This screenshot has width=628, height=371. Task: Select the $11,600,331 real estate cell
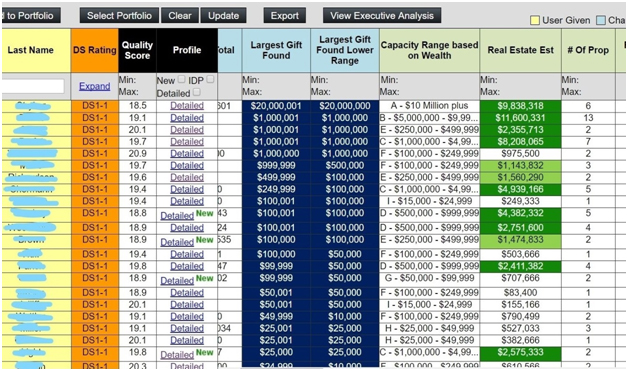click(x=520, y=118)
